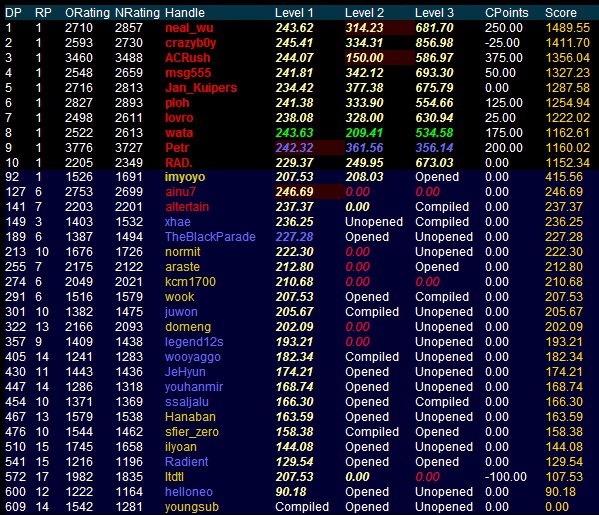This screenshot has height=515, width=599.
Task: Click crazyb0y's Level 3 score 856.98
Action: click(434, 43)
